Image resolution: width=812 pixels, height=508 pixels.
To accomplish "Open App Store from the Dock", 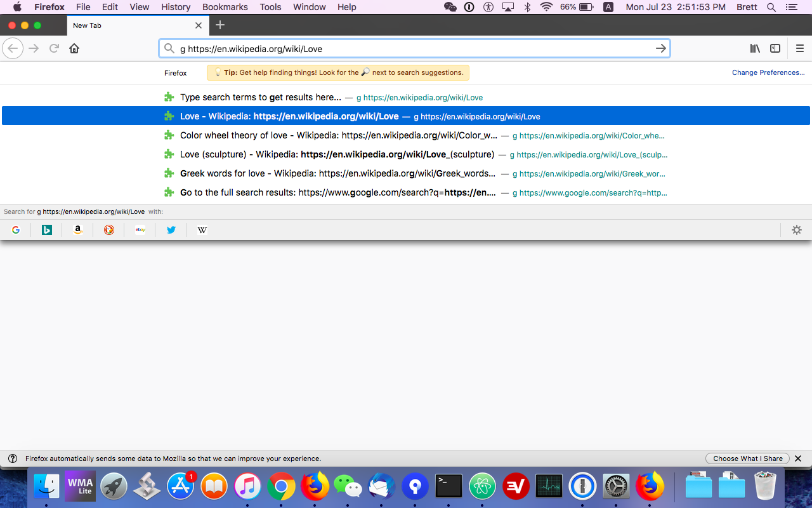I will click(181, 487).
